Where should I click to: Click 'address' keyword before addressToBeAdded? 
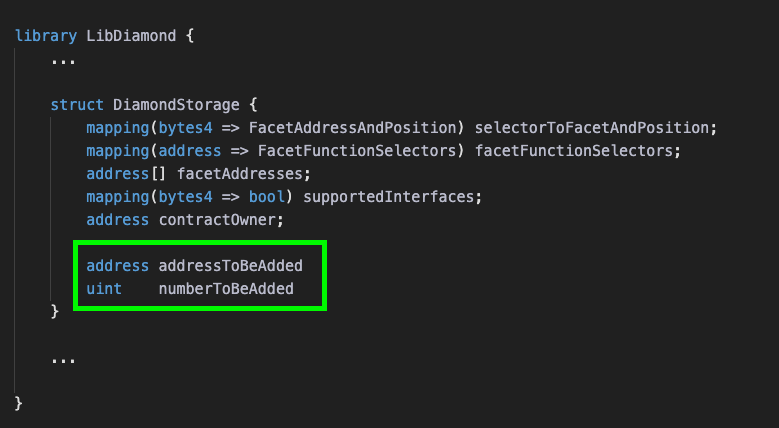coord(117,265)
